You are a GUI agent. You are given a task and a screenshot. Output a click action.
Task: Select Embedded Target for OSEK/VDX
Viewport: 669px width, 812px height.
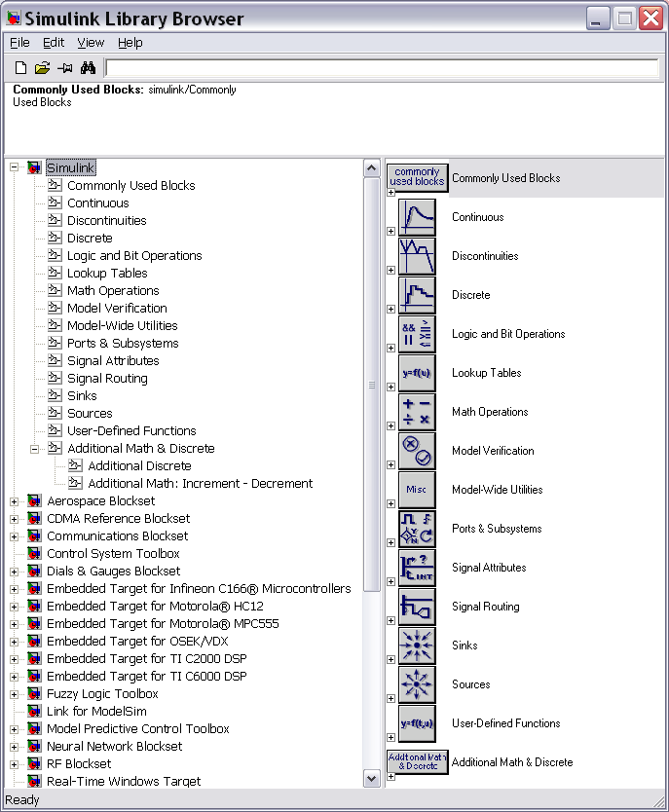pyautogui.click(x=137, y=641)
